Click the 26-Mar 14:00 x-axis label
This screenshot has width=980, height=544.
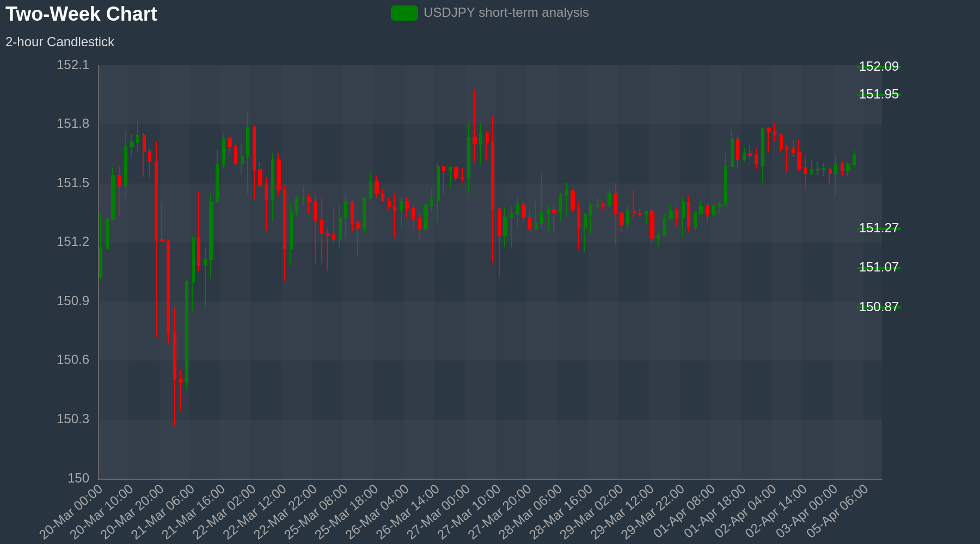coord(409,512)
